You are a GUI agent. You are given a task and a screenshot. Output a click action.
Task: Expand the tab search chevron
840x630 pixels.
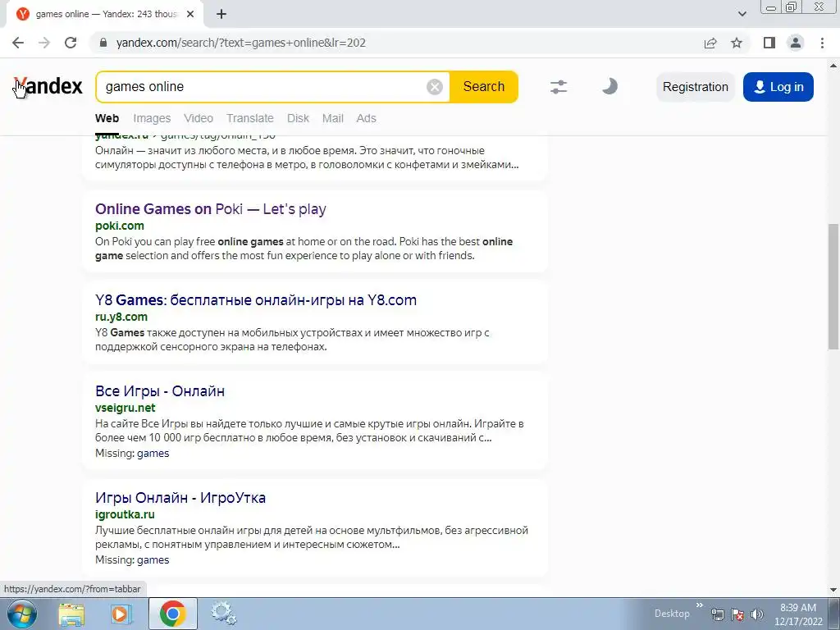(x=742, y=14)
